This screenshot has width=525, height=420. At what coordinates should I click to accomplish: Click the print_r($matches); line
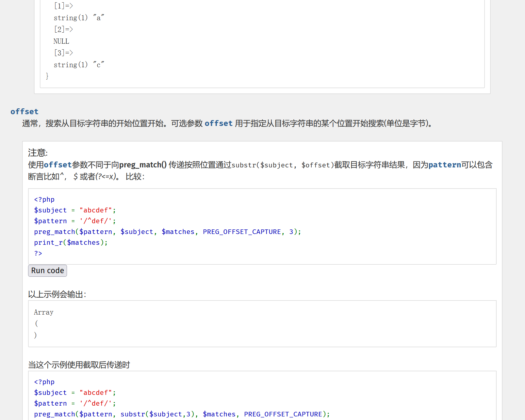click(x=71, y=242)
